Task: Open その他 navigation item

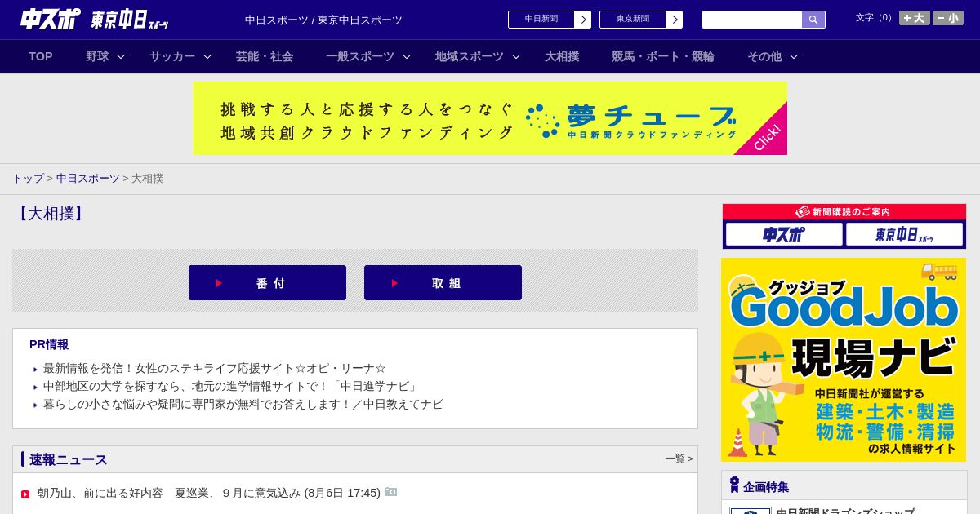Action: tap(764, 56)
